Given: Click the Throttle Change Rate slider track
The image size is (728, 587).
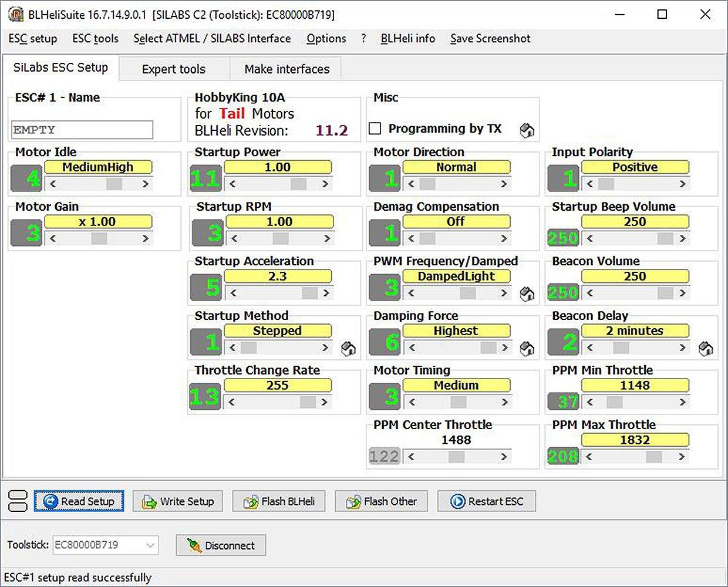Looking at the screenshot, I should pyautogui.click(x=270, y=402).
